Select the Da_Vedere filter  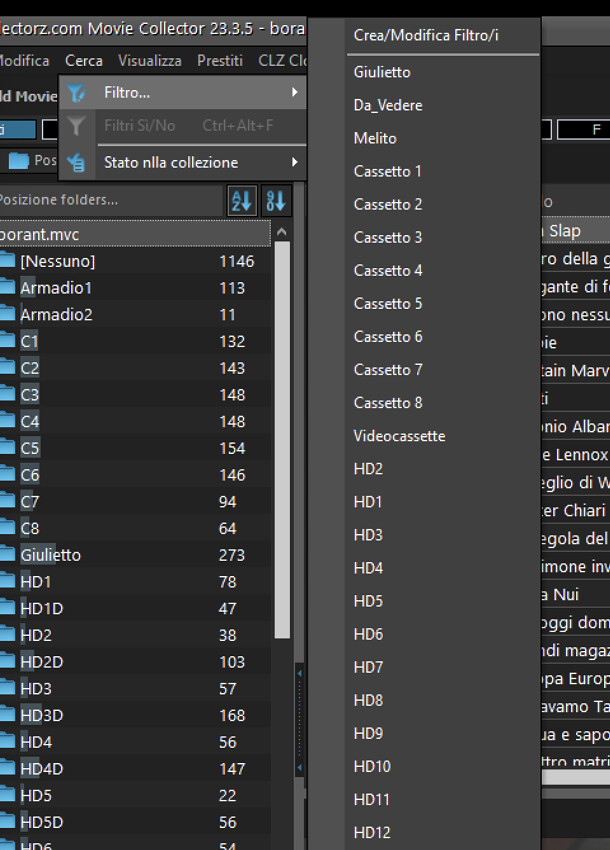click(388, 105)
